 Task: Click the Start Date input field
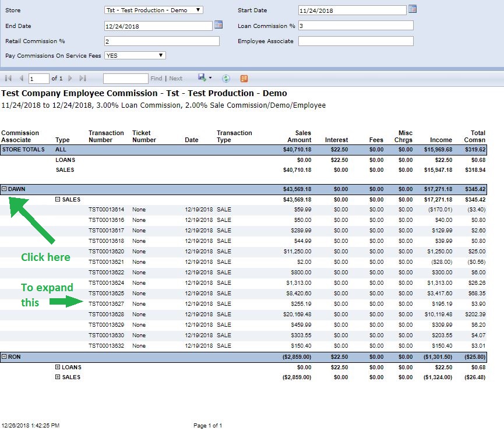[x=353, y=10]
